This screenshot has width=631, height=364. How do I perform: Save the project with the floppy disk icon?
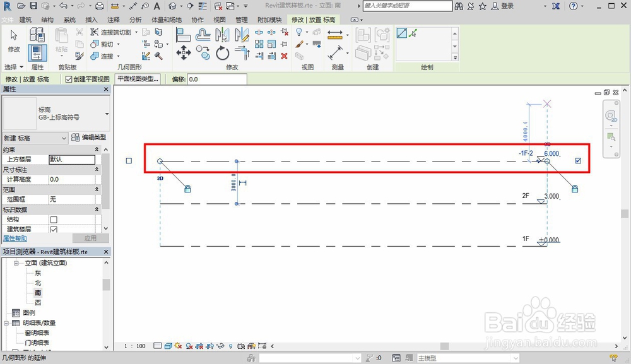(x=33, y=6)
